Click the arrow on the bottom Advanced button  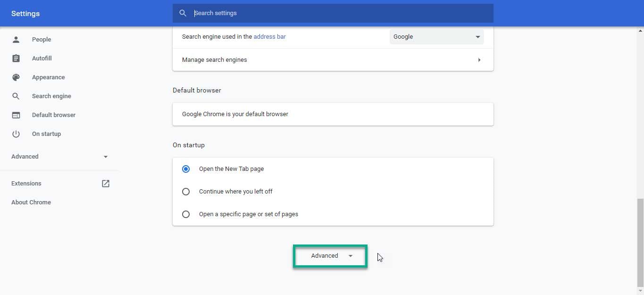(x=350, y=255)
